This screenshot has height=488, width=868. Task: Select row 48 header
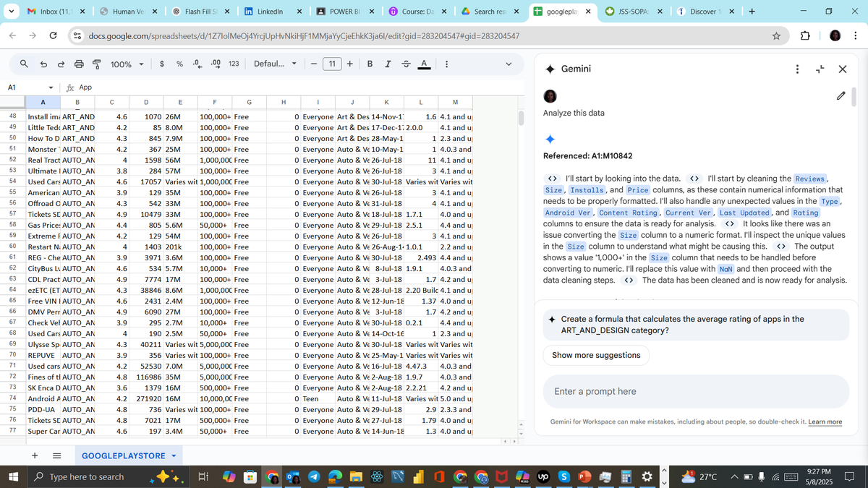tap(13, 116)
